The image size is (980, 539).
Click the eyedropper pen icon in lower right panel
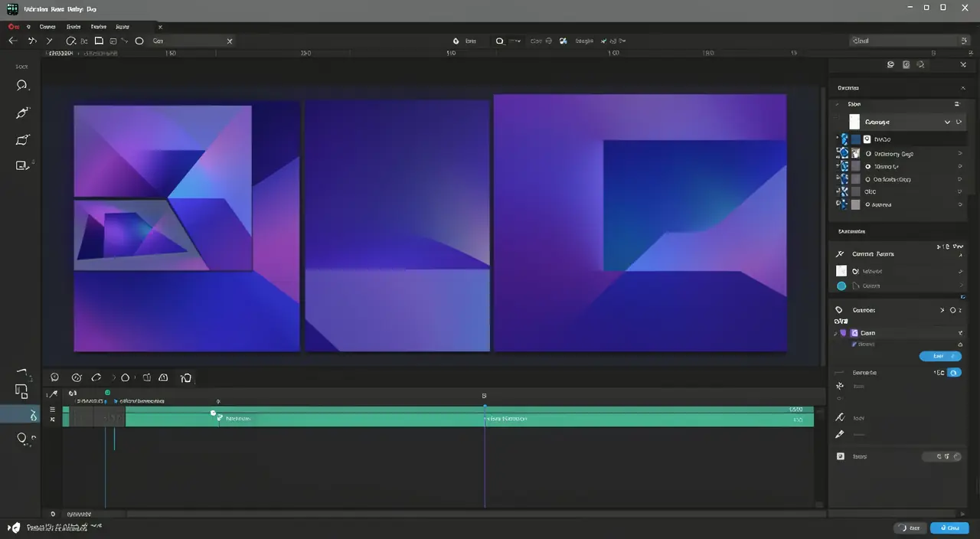[840, 434]
